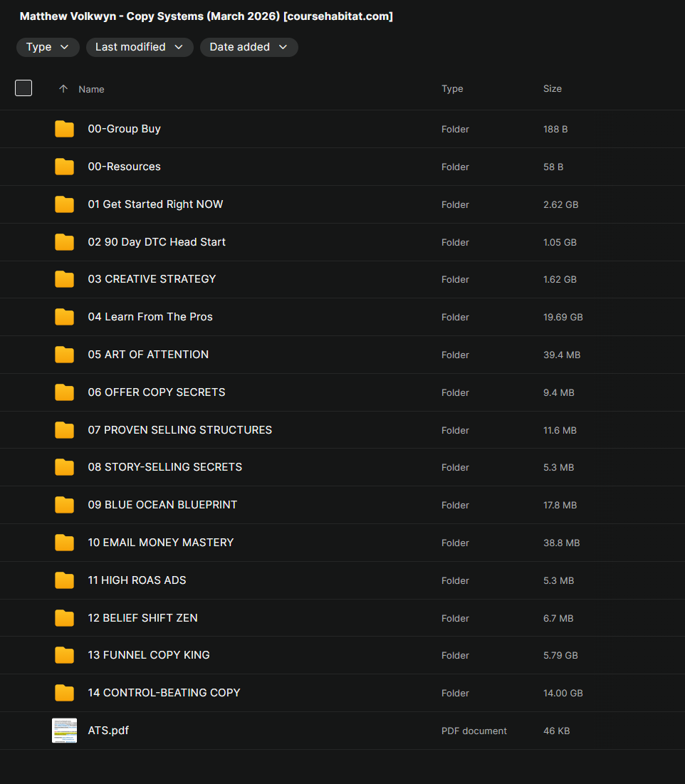The height and width of the screenshot is (784, 685).
Task: Sort by the Type column header
Action: point(452,88)
